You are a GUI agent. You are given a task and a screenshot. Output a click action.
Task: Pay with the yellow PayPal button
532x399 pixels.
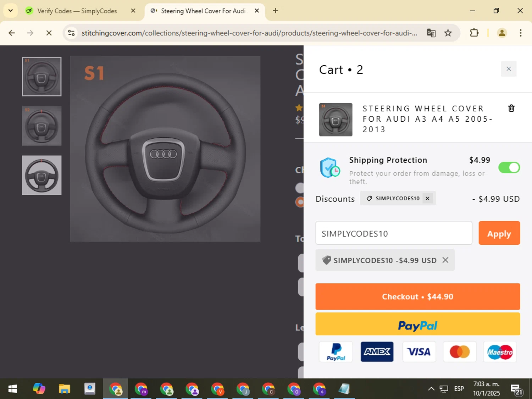coord(417,324)
